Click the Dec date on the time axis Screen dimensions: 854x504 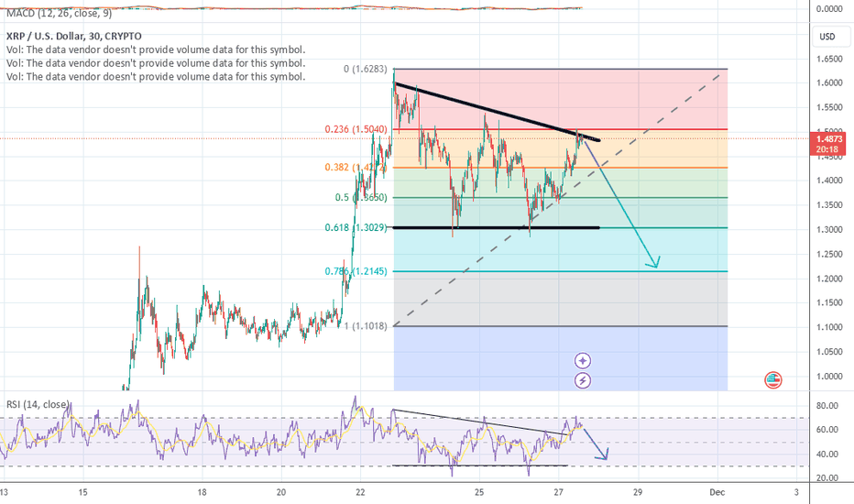pyautogui.click(x=717, y=492)
